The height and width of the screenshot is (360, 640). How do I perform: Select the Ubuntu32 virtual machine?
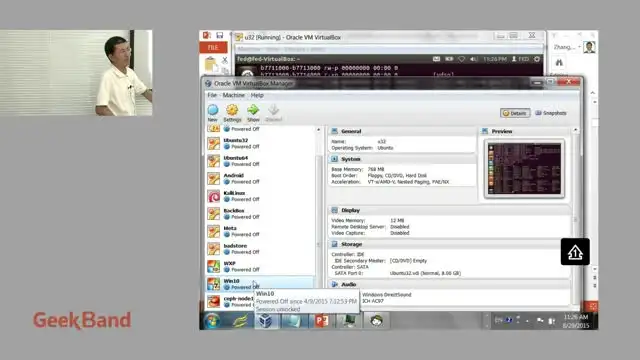(x=260, y=143)
